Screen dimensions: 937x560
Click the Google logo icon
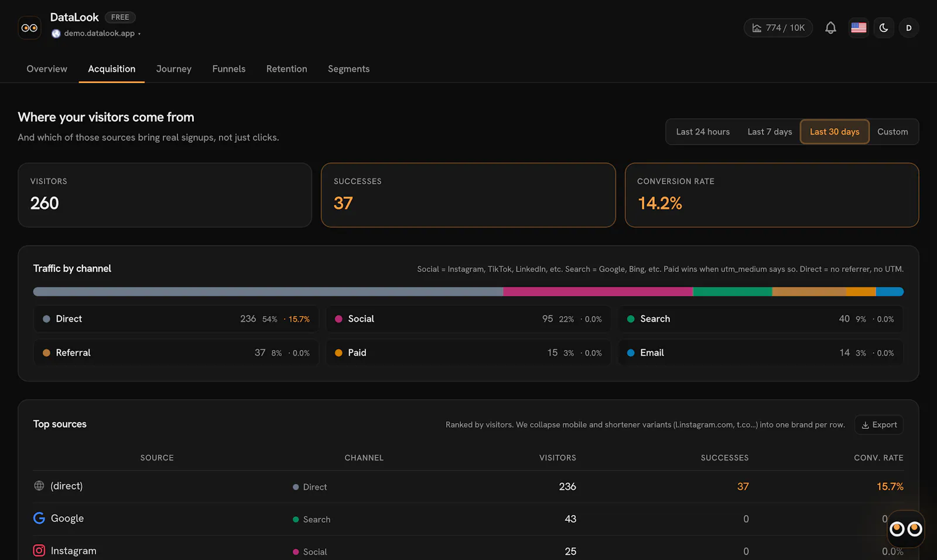click(39, 518)
